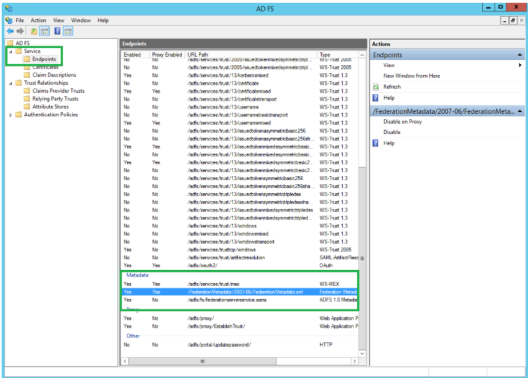
Task: Click the blue Help toolbar icon
Action: [57, 31]
